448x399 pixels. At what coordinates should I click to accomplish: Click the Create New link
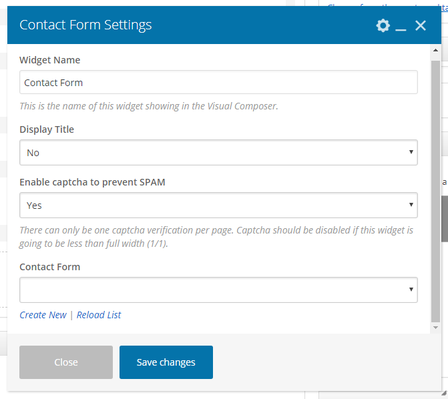(x=43, y=315)
